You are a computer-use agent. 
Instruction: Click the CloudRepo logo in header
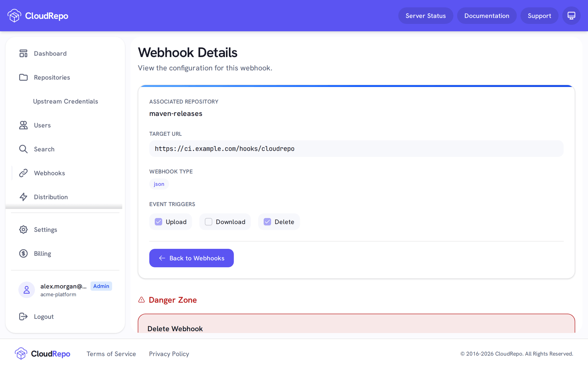pos(38,16)
